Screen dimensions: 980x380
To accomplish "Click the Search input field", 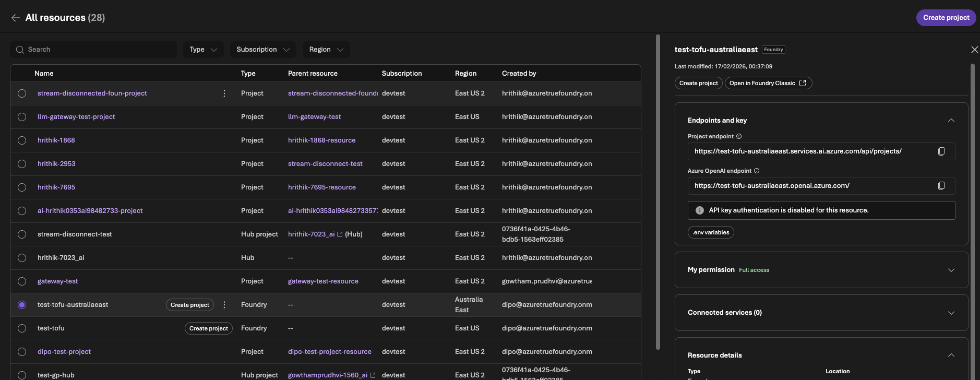I will click(x=93, y=50).
